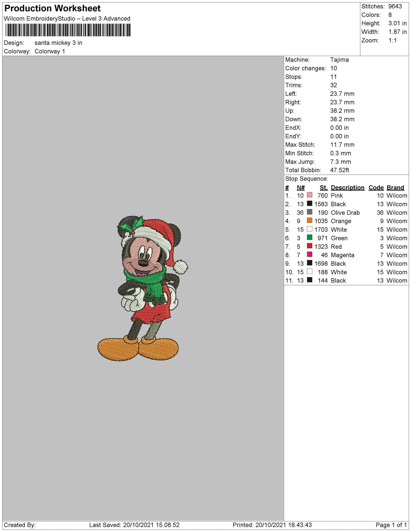This screenshot has width=411, height=532.
Task: Click the 'Colorway 1' value
Action: pyautogui.click(x=50, y=51)
